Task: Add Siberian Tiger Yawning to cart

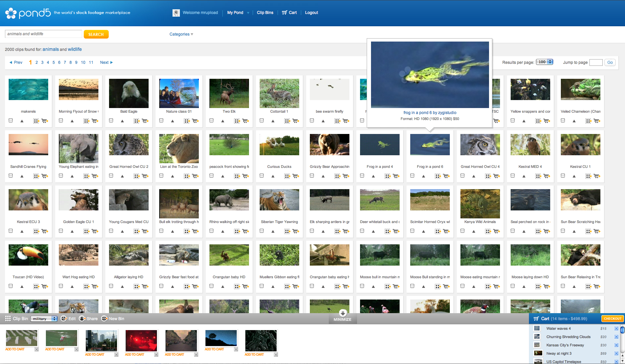Action: click(296, 231)
